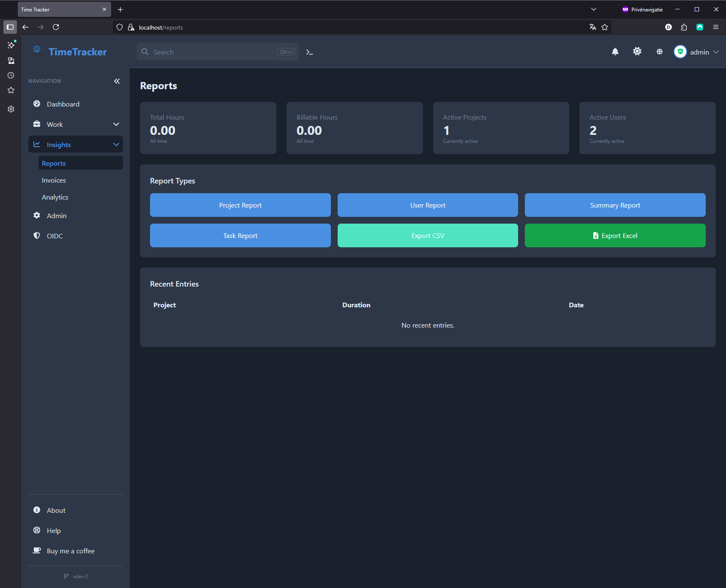Open the browser extensions puzzle icon

[x=684, y=27]
